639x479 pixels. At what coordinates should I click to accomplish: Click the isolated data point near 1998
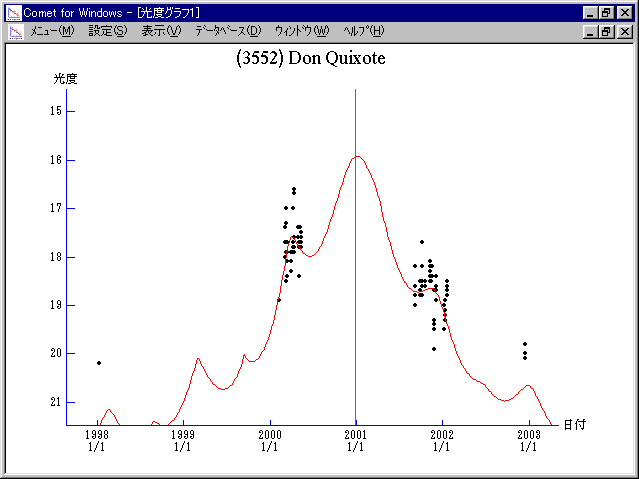click(99, 363)
